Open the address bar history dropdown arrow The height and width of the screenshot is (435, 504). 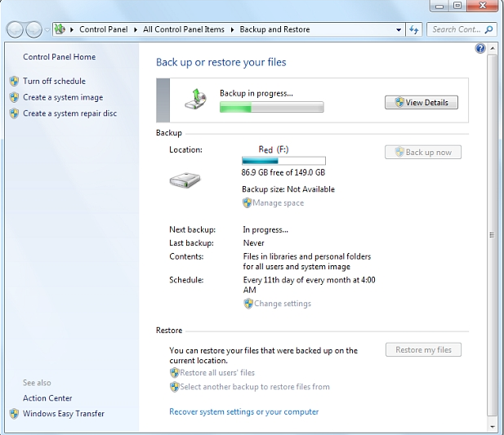tap(399, 29)
